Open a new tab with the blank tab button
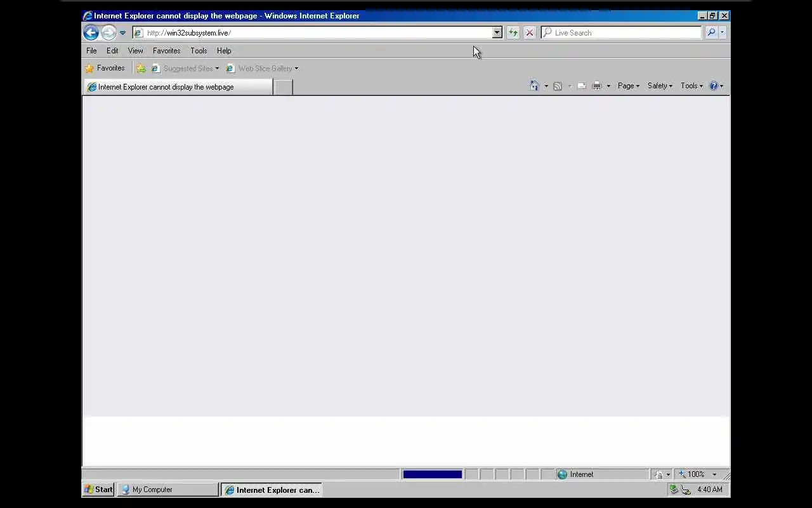Image resolution: width=812 pixels, height=508 pixels. pos(283,88)
